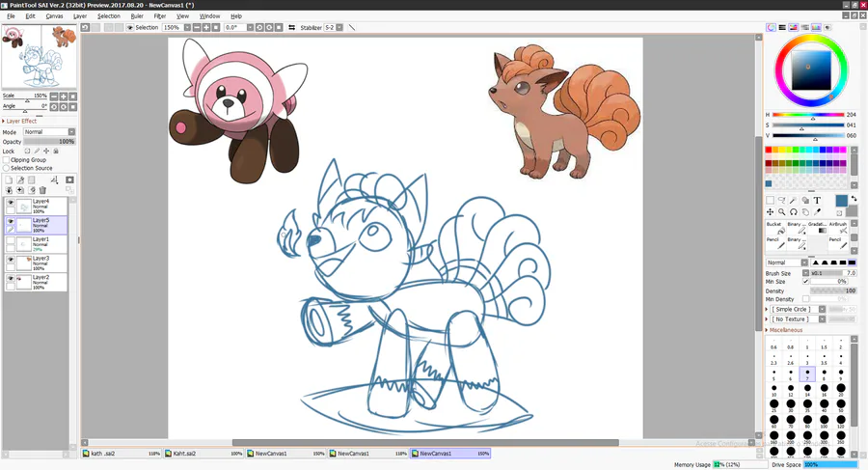Image resolution: width=868 pixels, height=470 pixels.
Task: Uncheck the Min Size checkbox
Action: (806, 282)
